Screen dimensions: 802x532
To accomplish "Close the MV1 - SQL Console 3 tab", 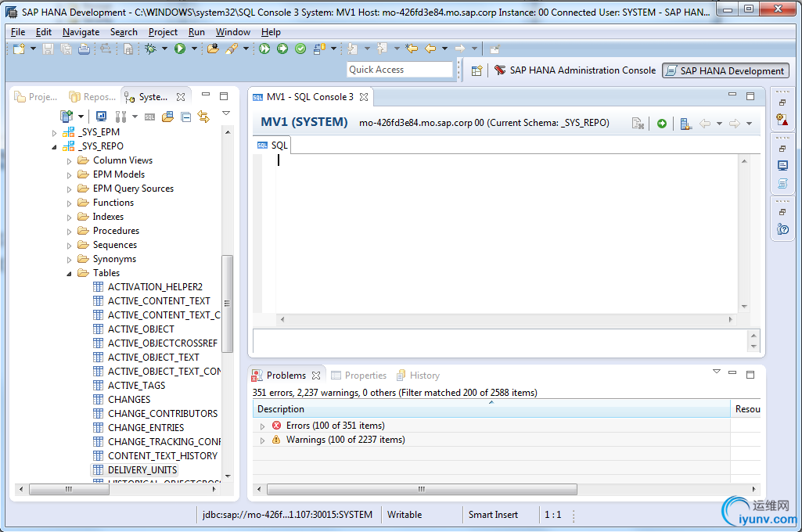I will click(x=364, y=97).
